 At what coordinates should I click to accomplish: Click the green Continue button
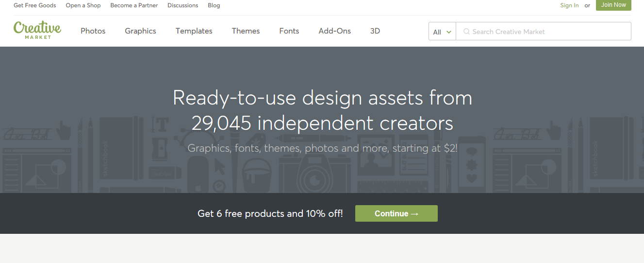point(396,213)
